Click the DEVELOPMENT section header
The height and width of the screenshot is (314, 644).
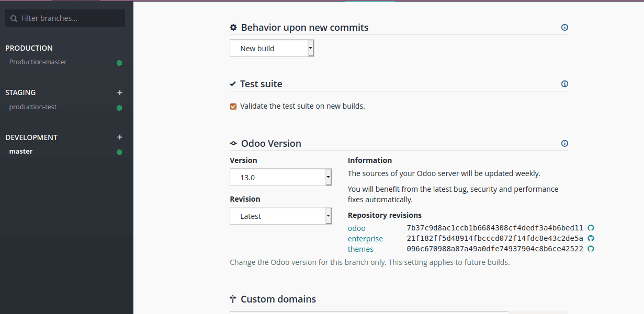31,137
